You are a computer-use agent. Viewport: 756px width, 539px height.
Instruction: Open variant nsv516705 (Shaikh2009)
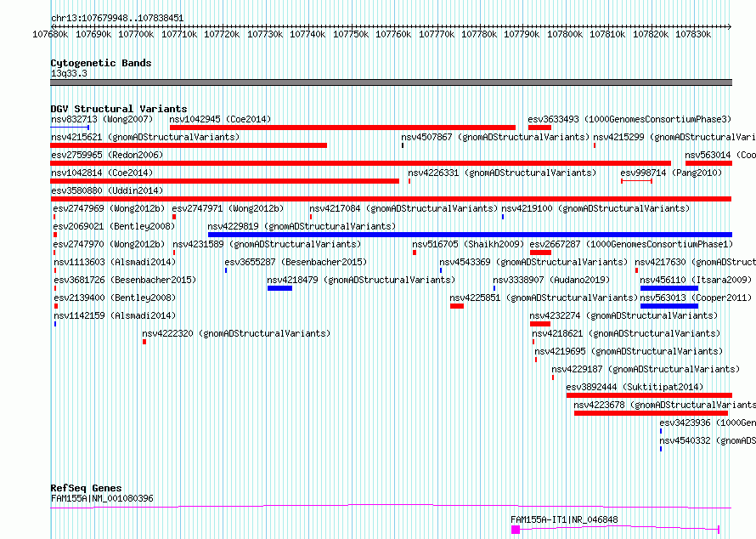tap(468, 244)
